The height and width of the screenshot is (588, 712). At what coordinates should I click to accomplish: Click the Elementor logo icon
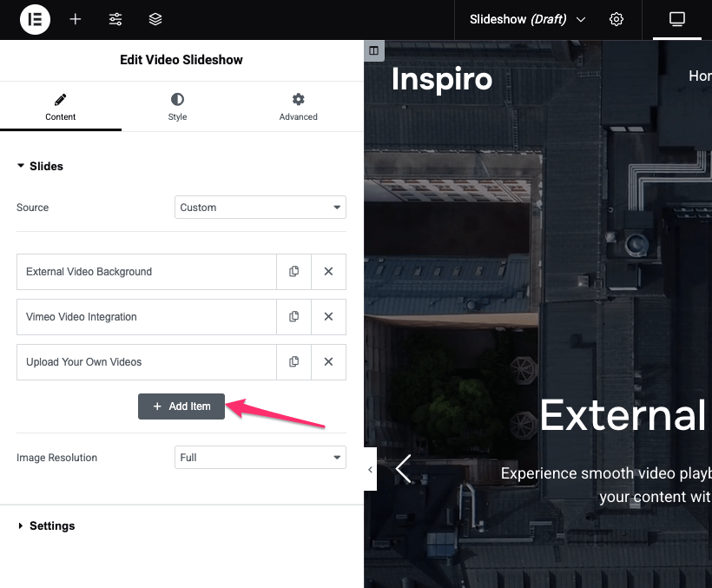coord(36,19)
